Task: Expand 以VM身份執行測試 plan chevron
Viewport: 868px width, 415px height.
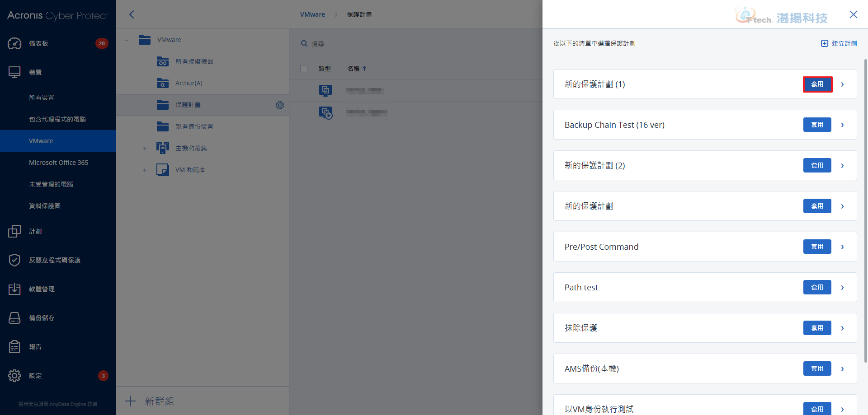Action: tap(843, 409)
